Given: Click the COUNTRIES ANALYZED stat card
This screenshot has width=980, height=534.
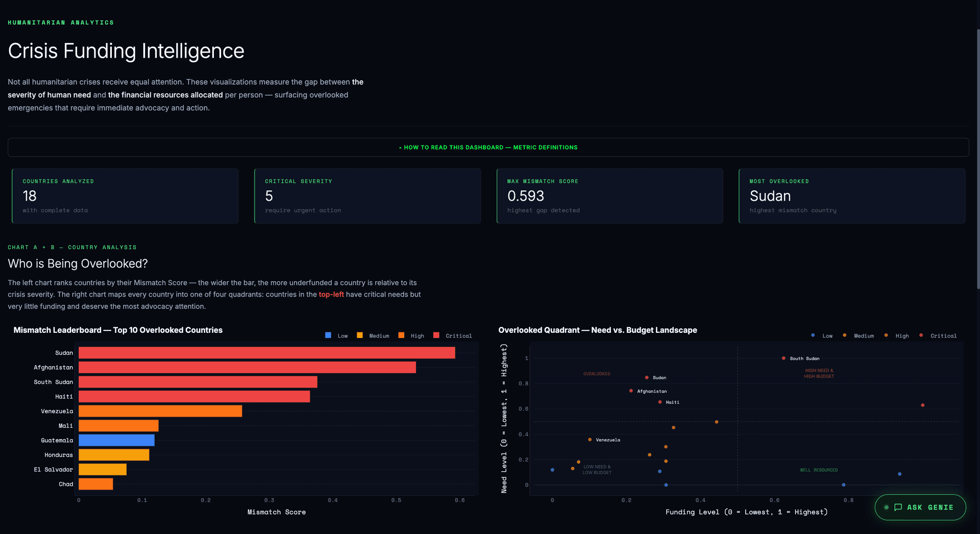Looking at the screenshot, I should click(125, 196).
